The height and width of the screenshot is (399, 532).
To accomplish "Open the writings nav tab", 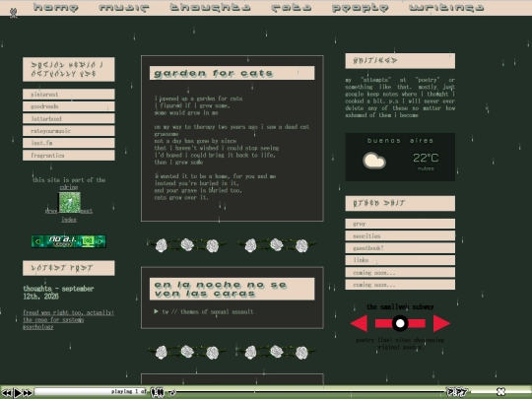I will pos(446,8).
